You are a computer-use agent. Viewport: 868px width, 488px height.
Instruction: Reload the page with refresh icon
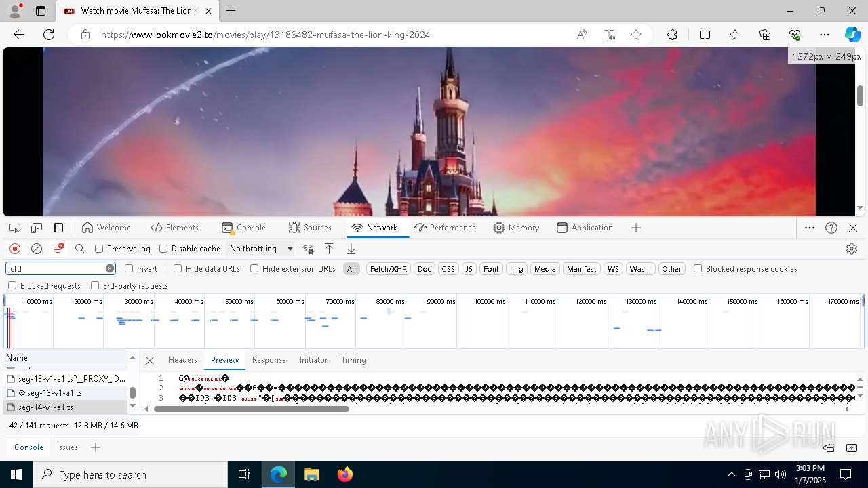point(49,35)
